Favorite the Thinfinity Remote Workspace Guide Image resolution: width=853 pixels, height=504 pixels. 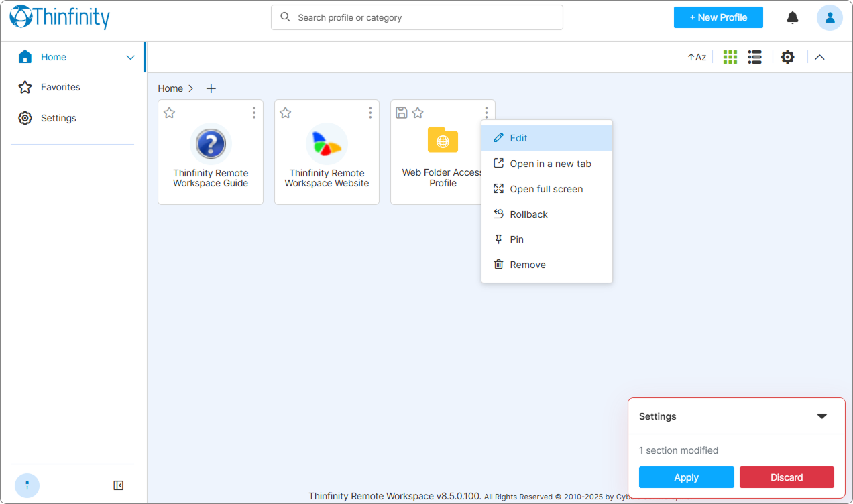click(x=169, y=113)
